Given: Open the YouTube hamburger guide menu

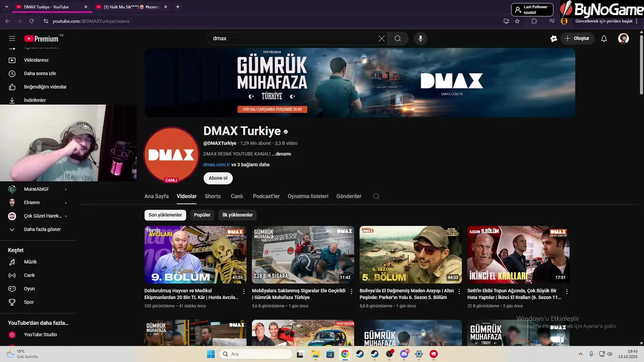Looking at the screenshot, I should pos(12,38).
